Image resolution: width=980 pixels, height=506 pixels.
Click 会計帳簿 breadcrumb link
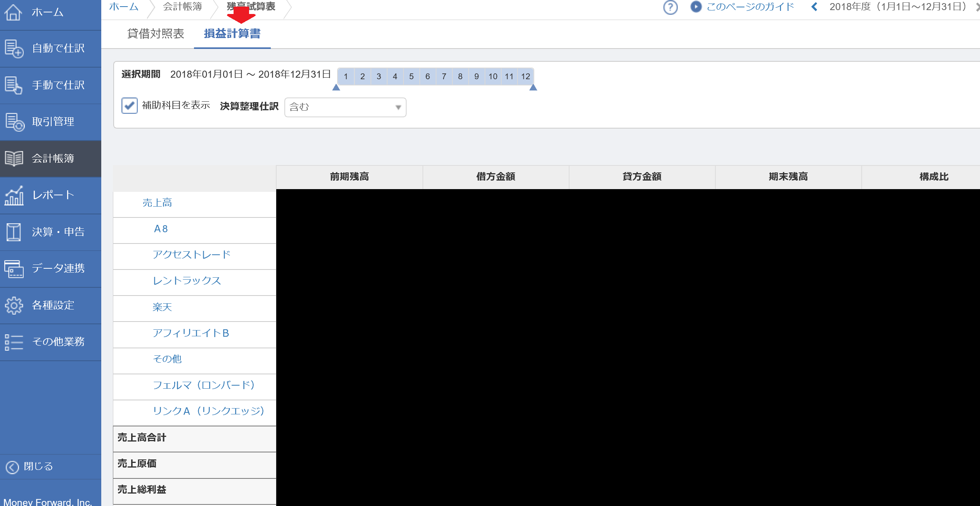click(182, 7)
